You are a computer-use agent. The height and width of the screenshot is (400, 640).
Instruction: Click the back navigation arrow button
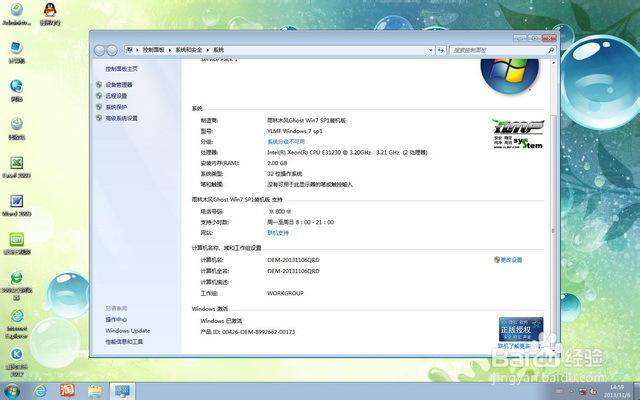(101, 48)
